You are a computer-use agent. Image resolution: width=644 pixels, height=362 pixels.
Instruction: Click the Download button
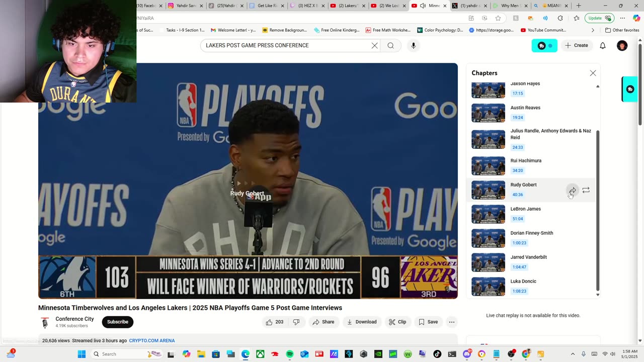[362, 322]
